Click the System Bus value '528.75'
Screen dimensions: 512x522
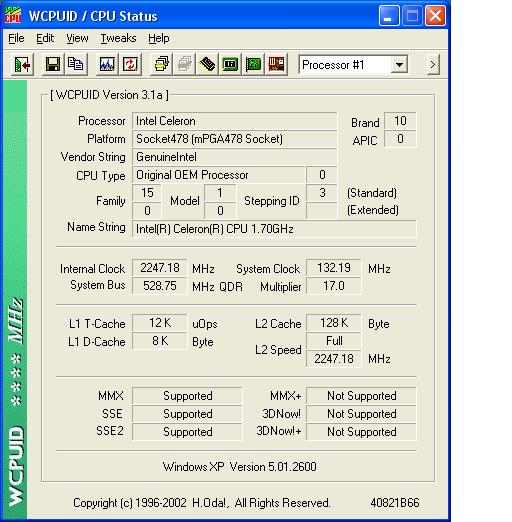click(160, 286)
